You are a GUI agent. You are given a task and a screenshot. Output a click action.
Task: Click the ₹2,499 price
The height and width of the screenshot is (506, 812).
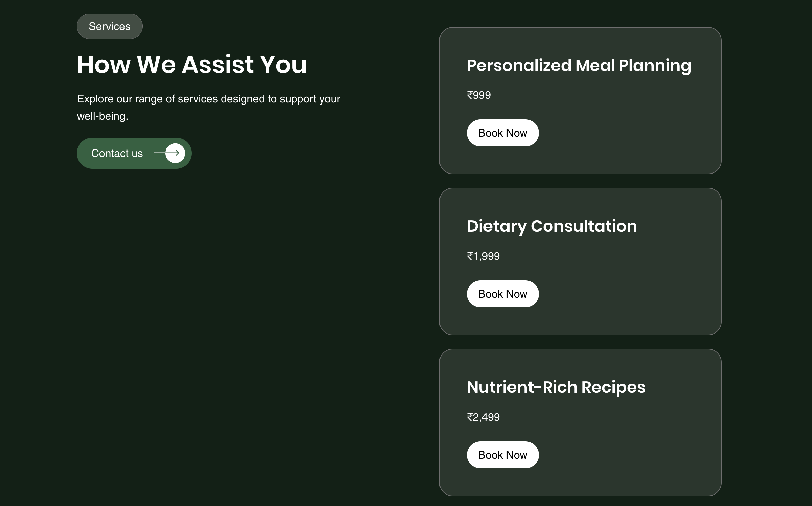click(x=483, y=417)
